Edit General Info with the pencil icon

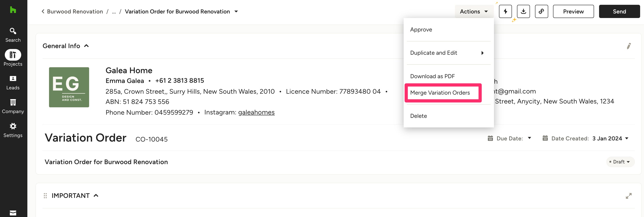coord(629,46)
